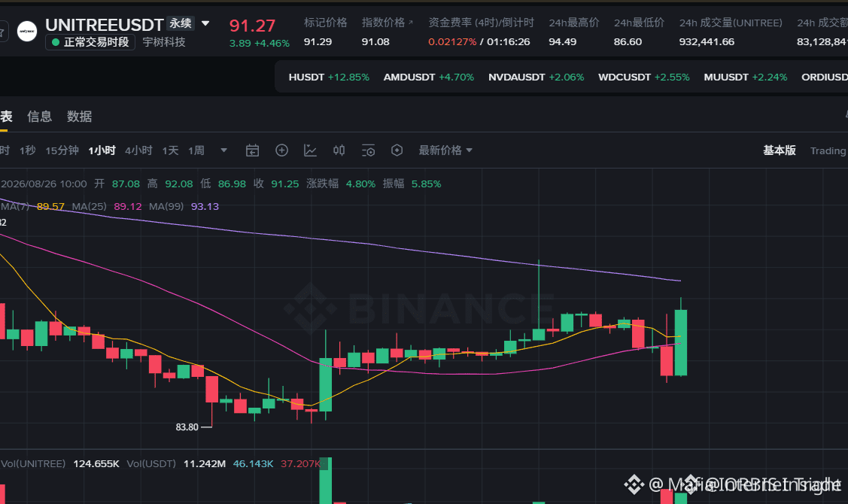Click the 永续 perpetual contract tag
Image resolution: width=848 pixels, height=504 pixels.
[x=181, y=23]
